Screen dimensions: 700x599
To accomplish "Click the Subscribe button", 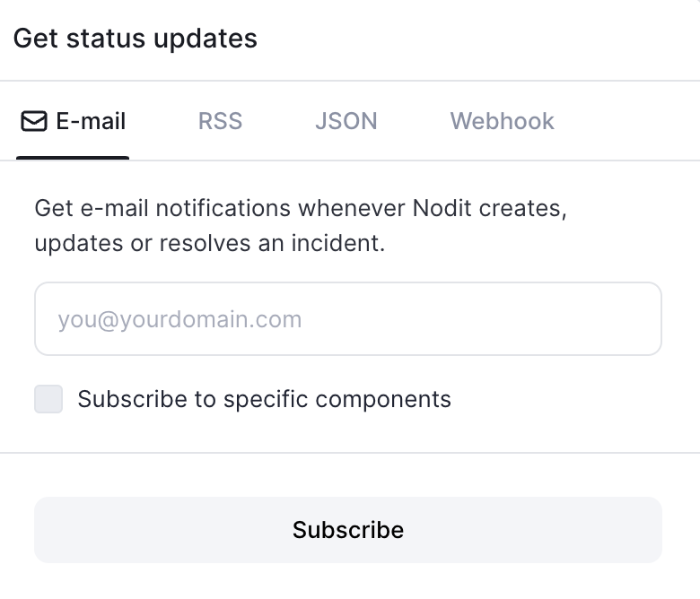I will (x=348, y=530).
